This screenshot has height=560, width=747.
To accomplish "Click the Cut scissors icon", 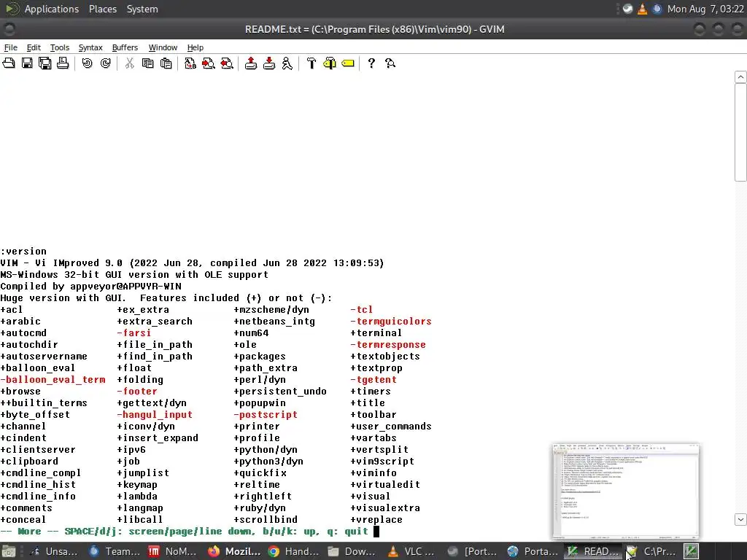I will (130, 63).
